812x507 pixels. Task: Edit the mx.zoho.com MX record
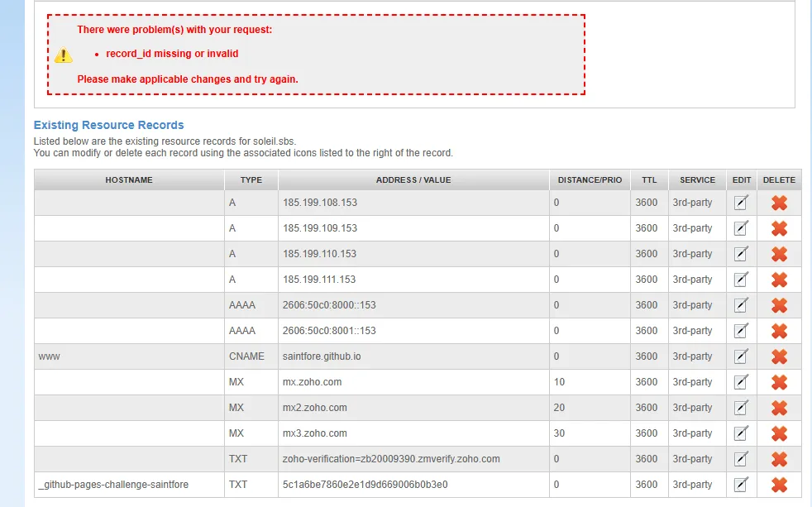pos(741,382)
